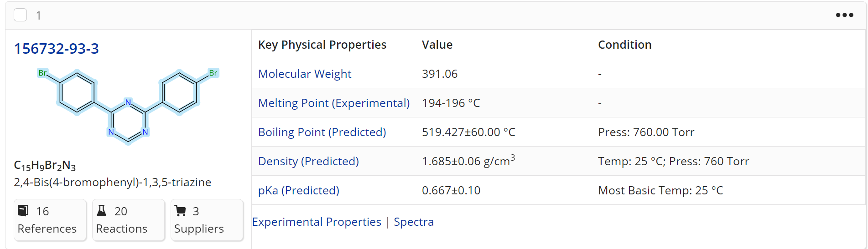
Task: Click the Reactions flask icon
Action: [x=102, y=210]
